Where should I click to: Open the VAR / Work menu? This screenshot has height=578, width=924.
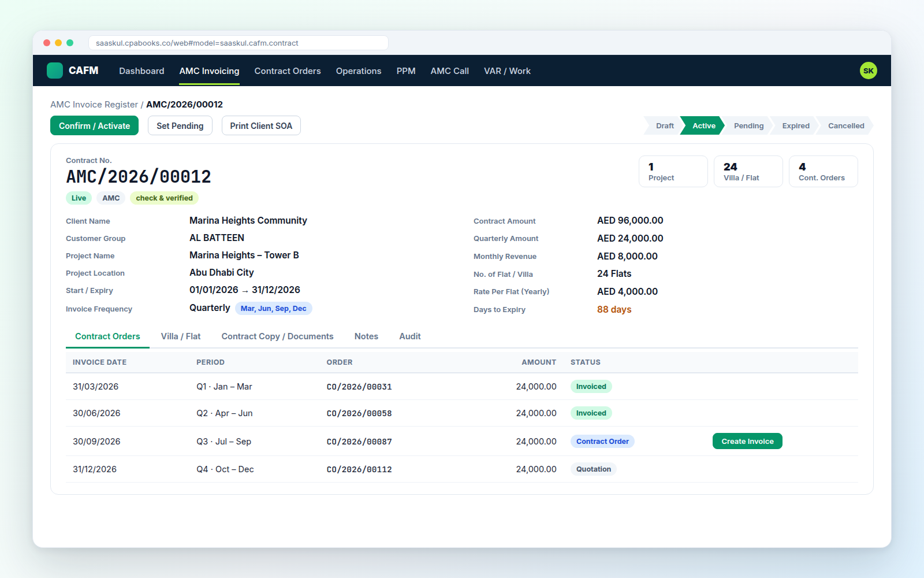(507, 71)
